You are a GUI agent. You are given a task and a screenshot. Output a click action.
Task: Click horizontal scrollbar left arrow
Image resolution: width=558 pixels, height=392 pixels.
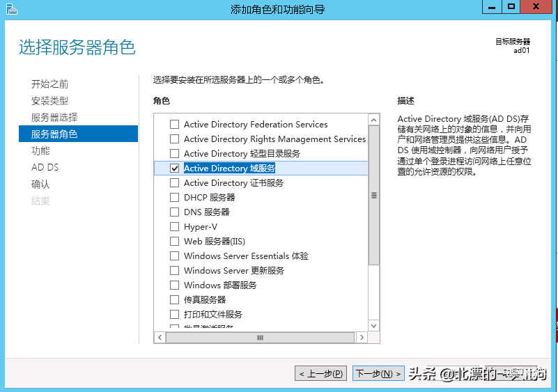pos(160,337)
